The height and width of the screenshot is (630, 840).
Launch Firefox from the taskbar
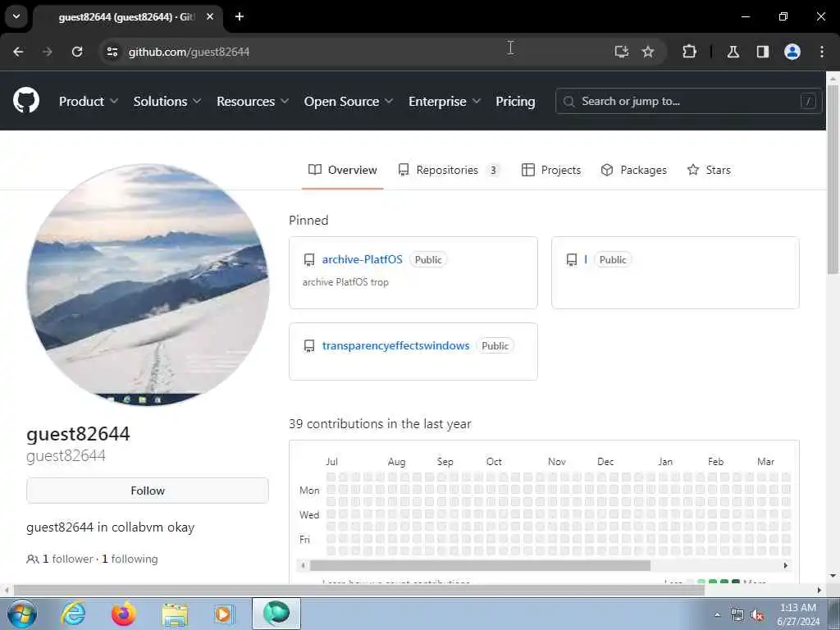click(123, 614)
